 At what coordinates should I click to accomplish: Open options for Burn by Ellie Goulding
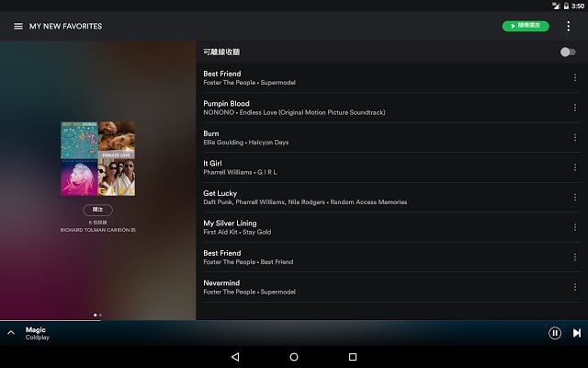[x=575, y=137]
